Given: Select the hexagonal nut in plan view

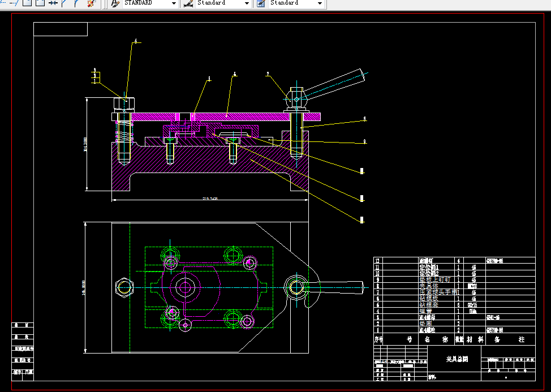Looking at the screenshot, I should click(x=124, y=287).
